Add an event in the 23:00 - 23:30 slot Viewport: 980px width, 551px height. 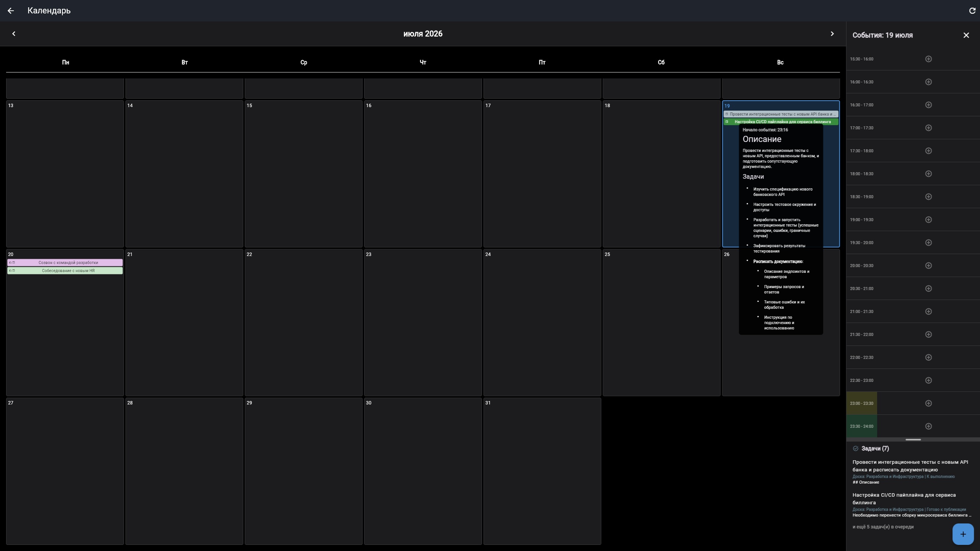[x=928, y=403]
